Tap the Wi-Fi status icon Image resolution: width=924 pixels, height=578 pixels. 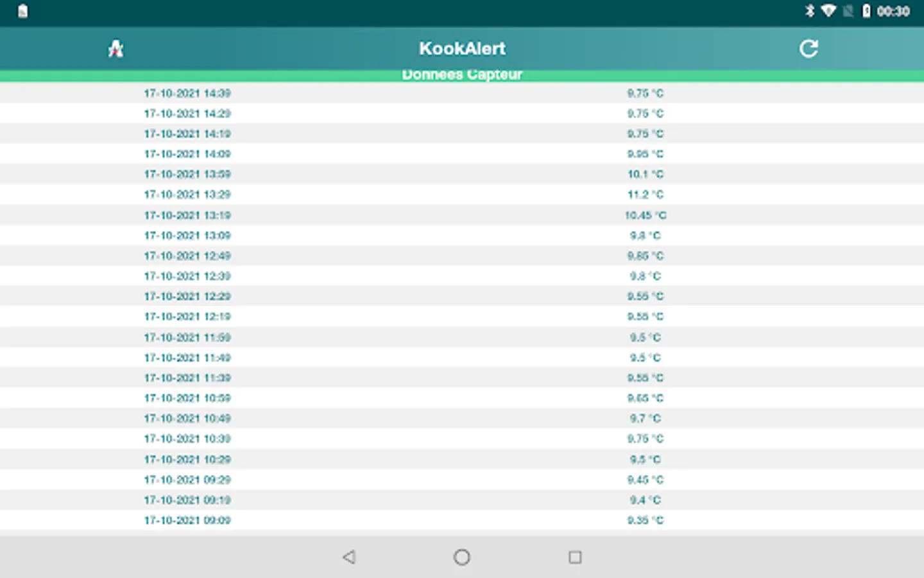point(828,11)
